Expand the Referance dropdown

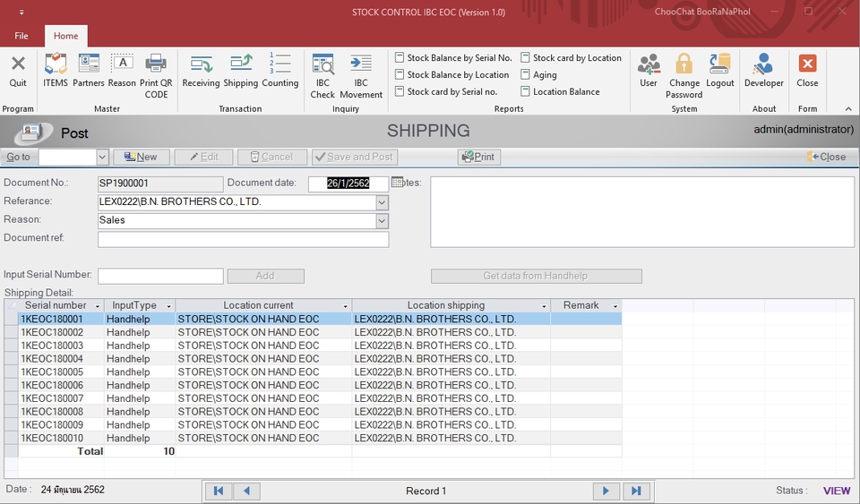[382, 202]
